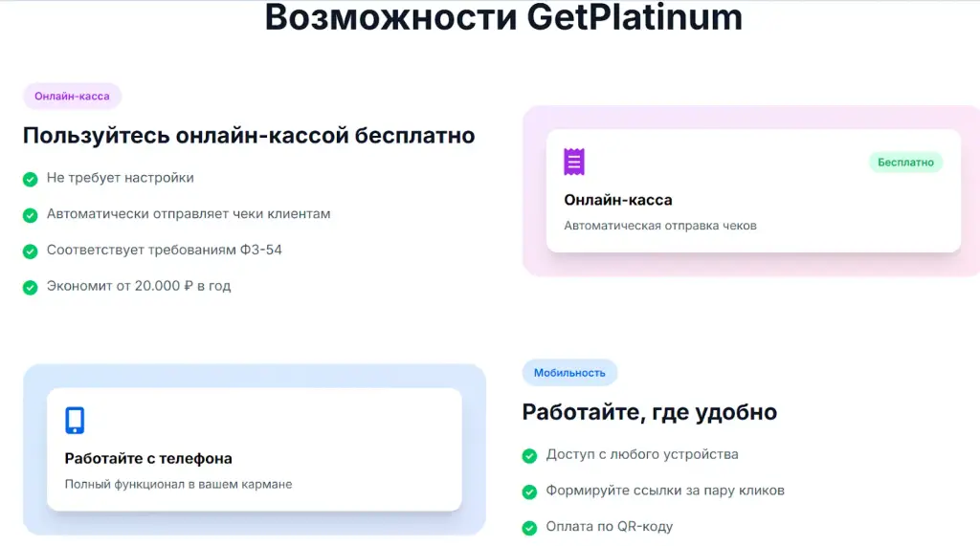Click heading Пользуйтесь онлайн-кассой бесплатно
This screenshot has width=980, height=546.
coord(249,136)
